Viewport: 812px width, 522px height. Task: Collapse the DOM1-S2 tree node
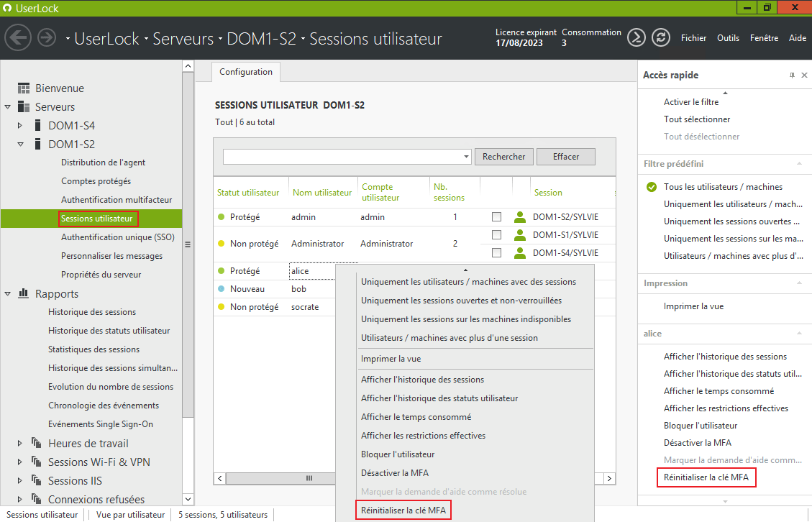(20, 145)
